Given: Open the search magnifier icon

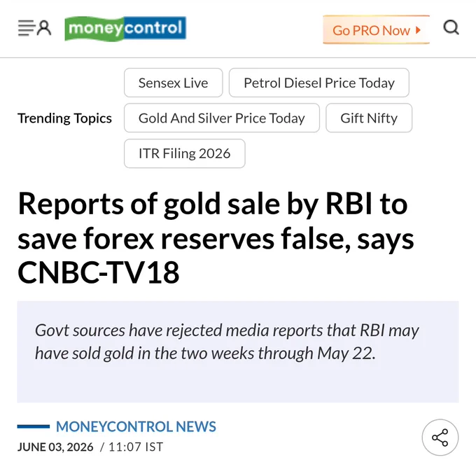Looking at the screenshot, I should click(x=451, y=27).
